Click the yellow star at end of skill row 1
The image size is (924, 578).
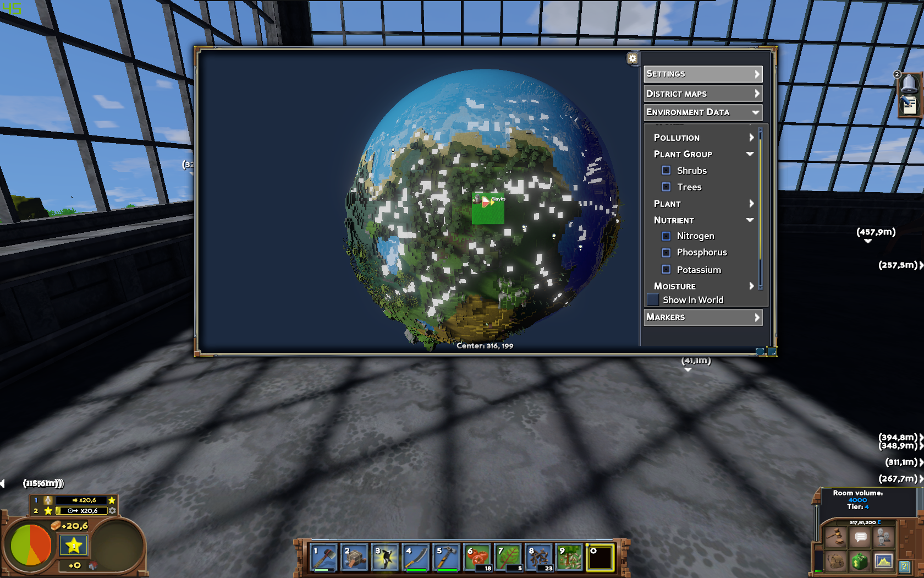[x=112, y=500]
